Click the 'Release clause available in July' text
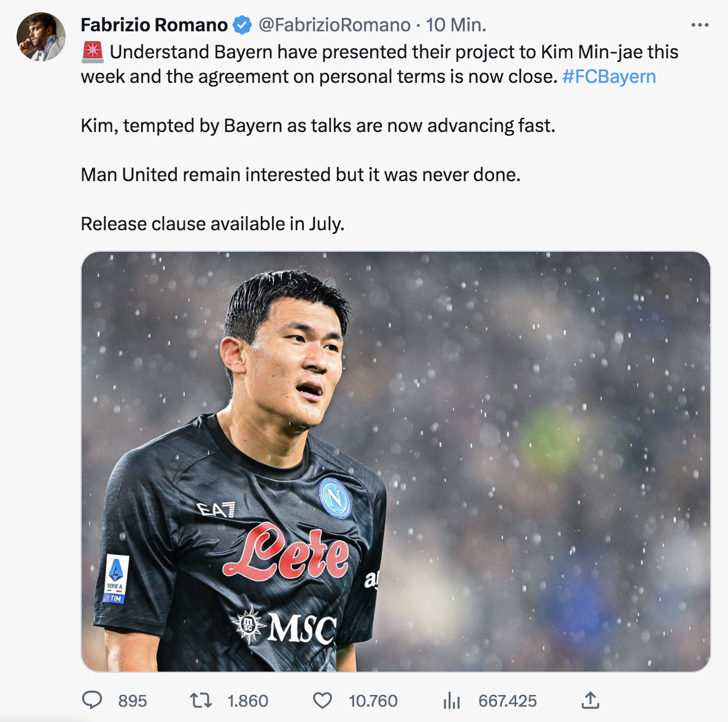 [x=212, y=224]
